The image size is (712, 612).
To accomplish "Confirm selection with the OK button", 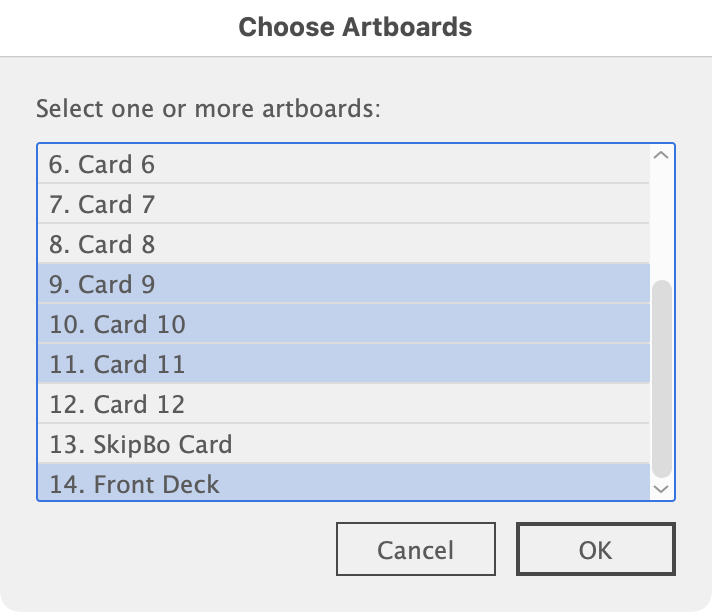I will click(x=595, y=549).
